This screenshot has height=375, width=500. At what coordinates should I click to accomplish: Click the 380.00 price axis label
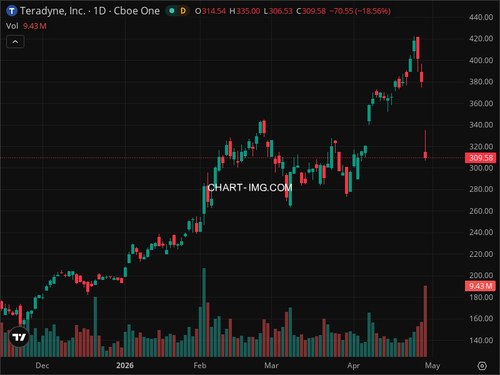point(481,82)
